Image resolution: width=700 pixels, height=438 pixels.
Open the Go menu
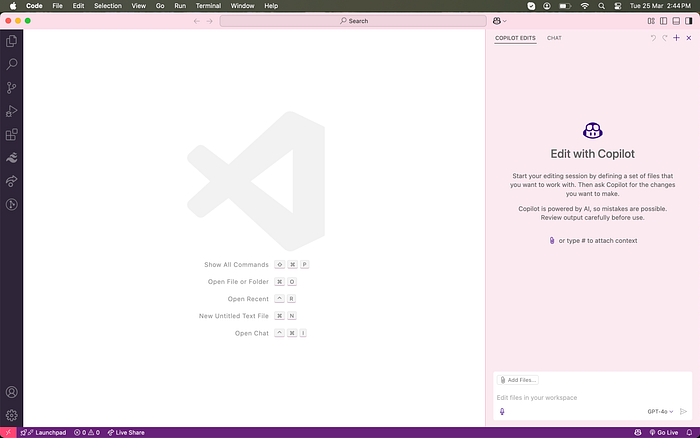point(160,6)
